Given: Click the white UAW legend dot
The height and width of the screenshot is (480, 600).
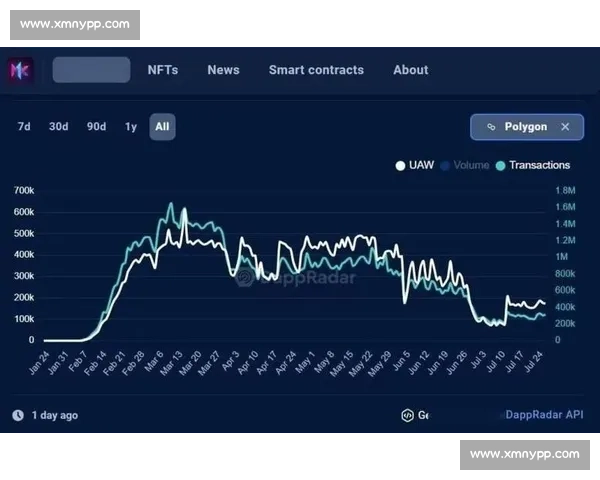Looking at the screenshot, I should [x=400, y=166].
